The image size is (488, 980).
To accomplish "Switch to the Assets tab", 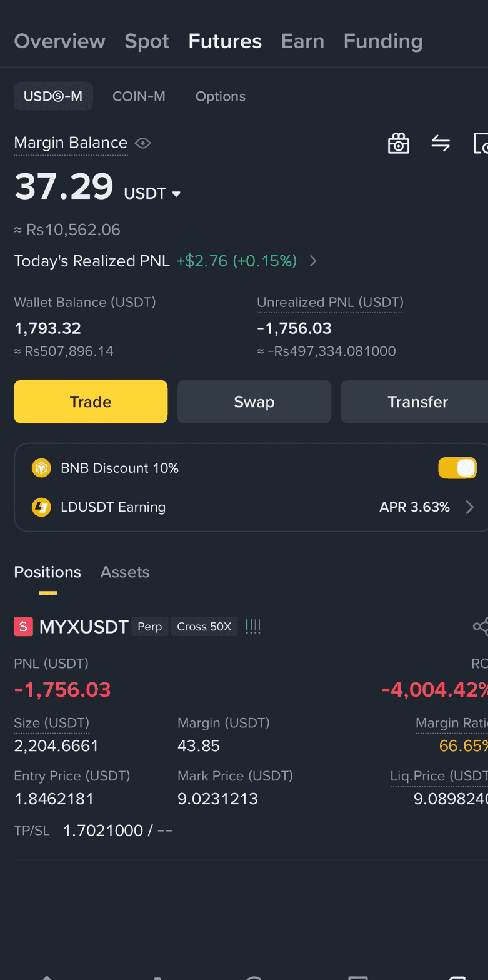I will 125,572.
